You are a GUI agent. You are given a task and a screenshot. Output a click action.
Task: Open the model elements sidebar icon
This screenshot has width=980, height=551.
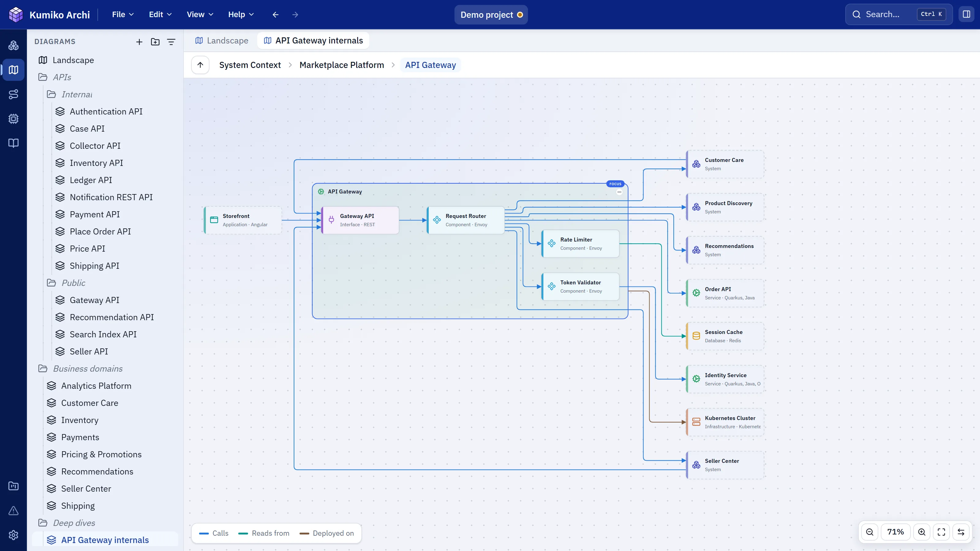[x=13, y=46]
